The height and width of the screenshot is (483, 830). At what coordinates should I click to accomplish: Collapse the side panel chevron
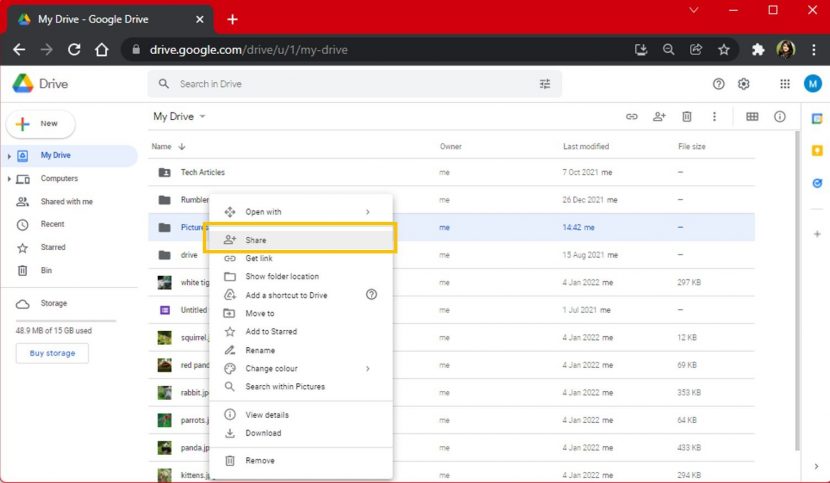[817, 466]
